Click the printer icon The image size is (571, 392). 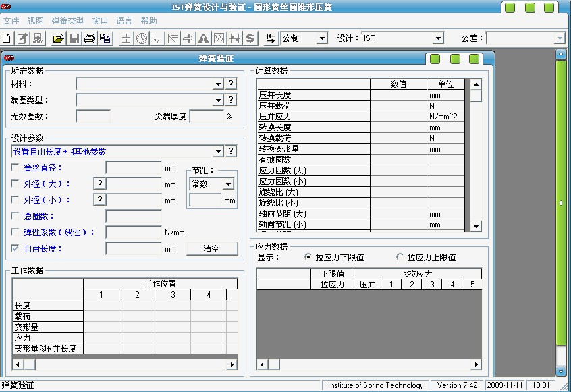click(90, 38)
